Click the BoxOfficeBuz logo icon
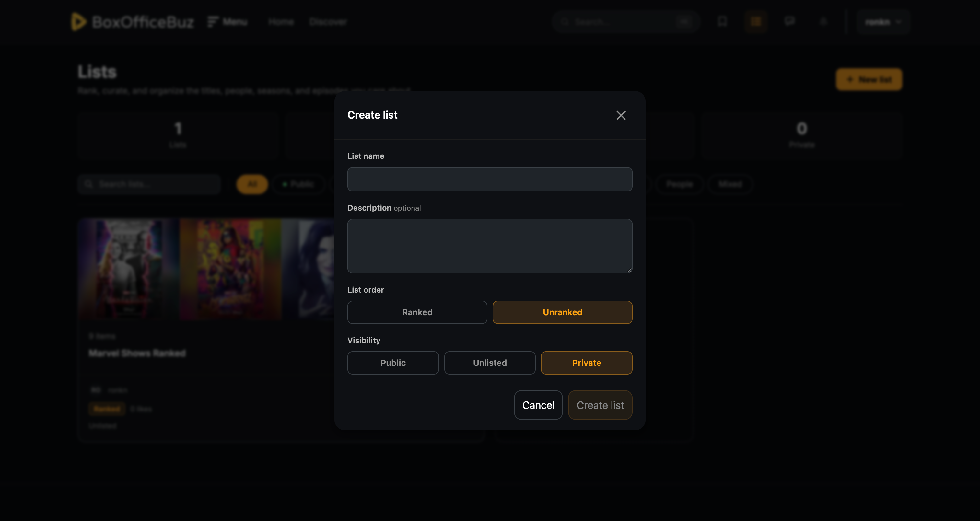 [x=78, y=22]
